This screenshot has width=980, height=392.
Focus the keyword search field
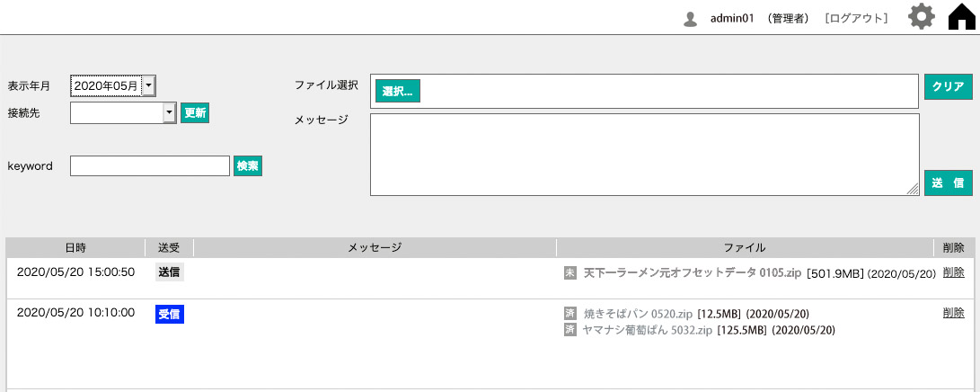(x=150, y=166)
